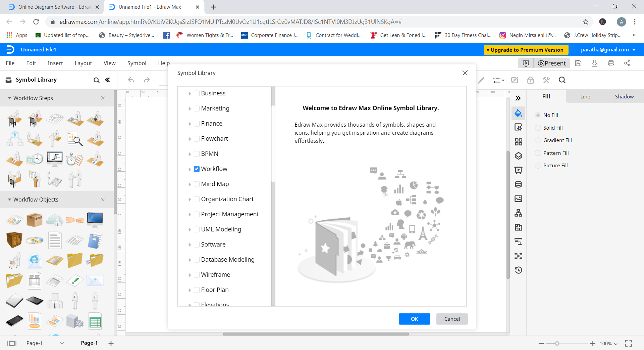Click the toolbar search magnifier icon

pos(562,80)
